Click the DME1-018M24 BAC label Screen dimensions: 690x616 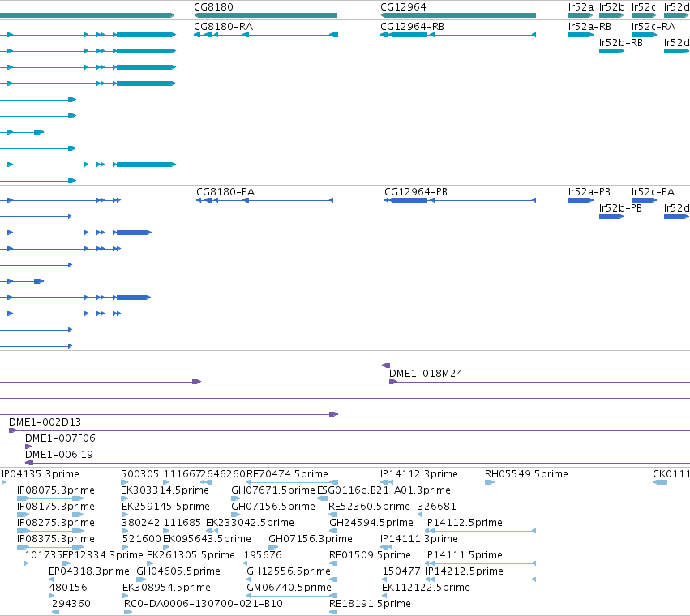(426, 374)
